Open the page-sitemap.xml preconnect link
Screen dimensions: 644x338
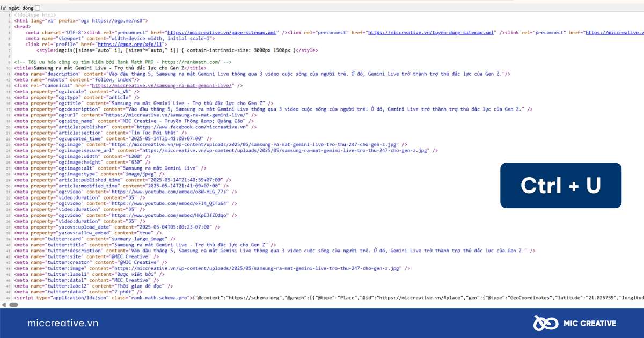pos(222,32)
